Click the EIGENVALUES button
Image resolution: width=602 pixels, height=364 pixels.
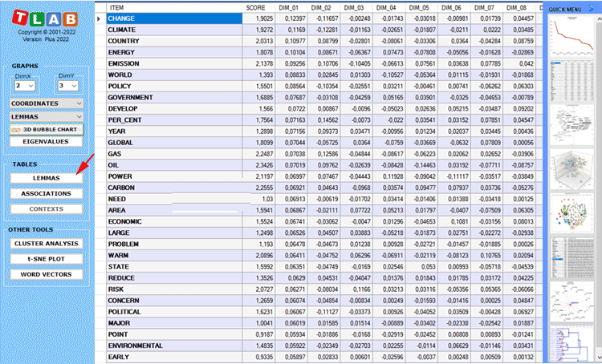click(x=46, y=142)
